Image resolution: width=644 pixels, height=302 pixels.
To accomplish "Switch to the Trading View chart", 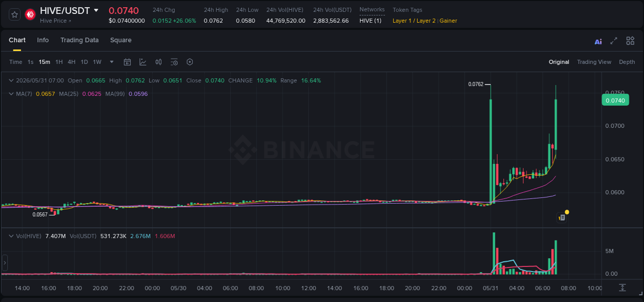I will 594,62.
